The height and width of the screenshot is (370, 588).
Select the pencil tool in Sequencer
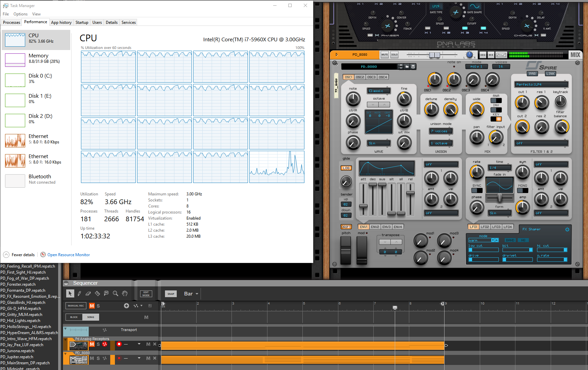tap(79, 293)
